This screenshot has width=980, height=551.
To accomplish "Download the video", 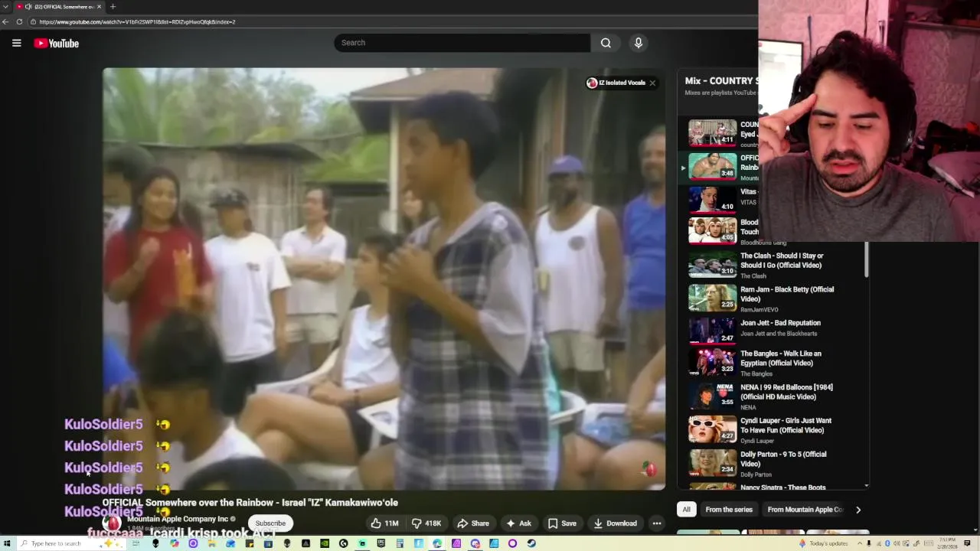I will [x=615, y=523].
